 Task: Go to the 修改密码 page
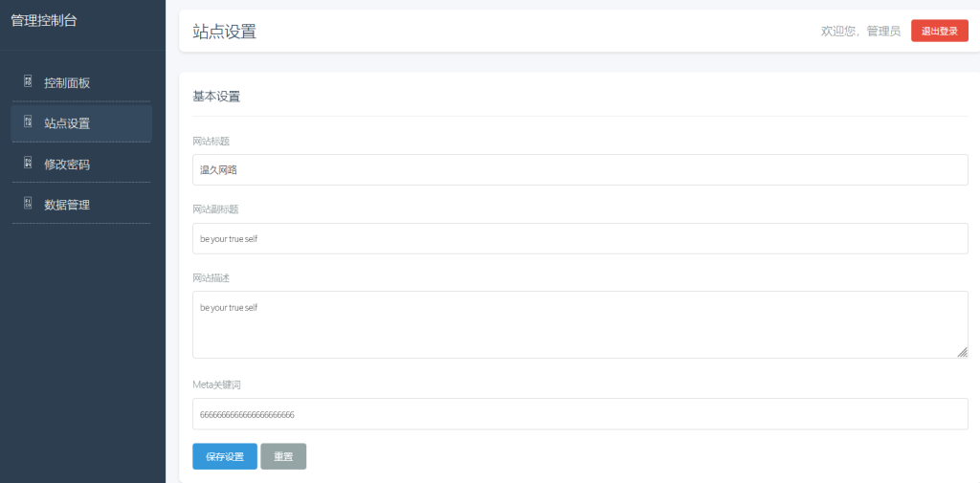pos(67,165)
